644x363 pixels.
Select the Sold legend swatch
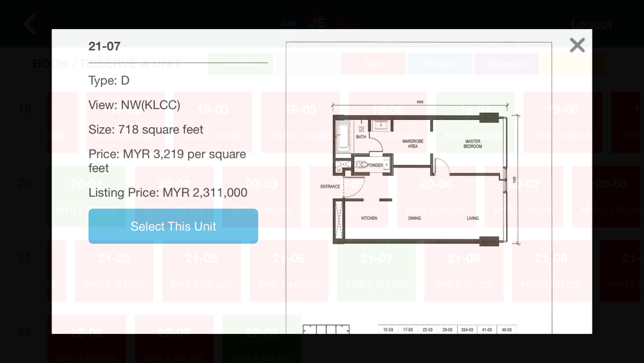(374, 64)
